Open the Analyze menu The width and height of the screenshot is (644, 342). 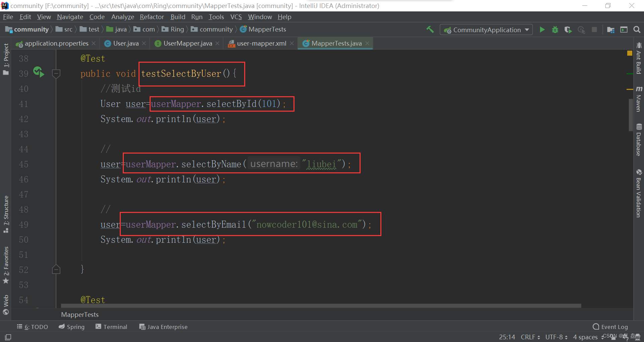coord(122,17)
